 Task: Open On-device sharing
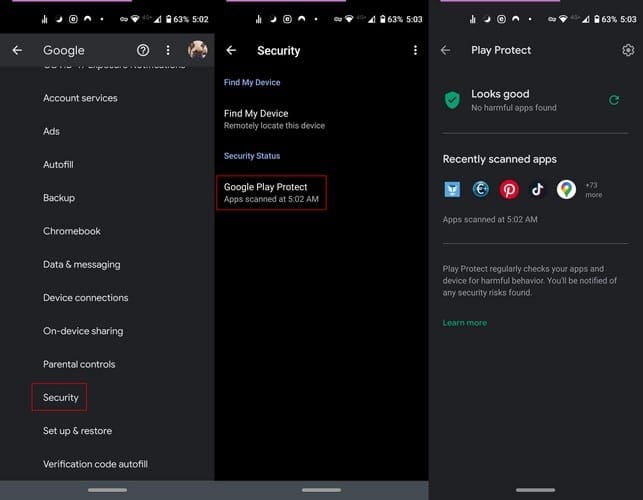click(83, 331)
